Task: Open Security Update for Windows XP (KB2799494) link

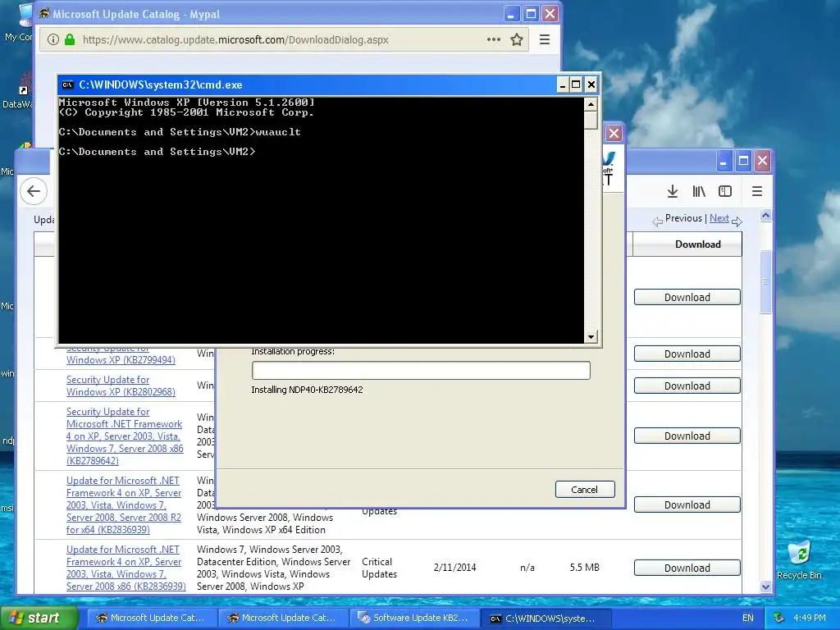Action: pos(121,354)
